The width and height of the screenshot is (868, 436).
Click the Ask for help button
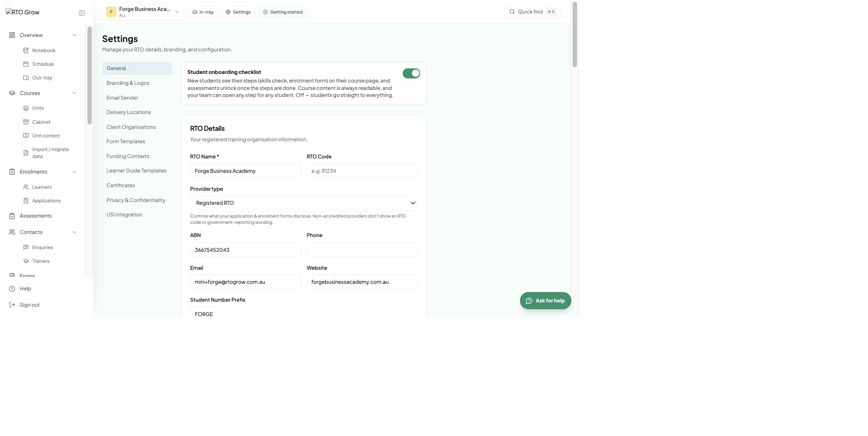coord(545,301)
